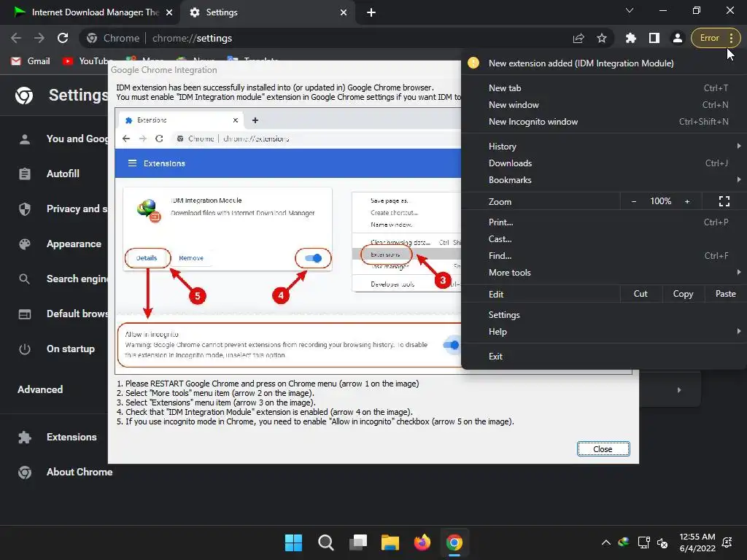747x560 pixels.
Task: Switch to the Settings tab
Action: (x=267, y=12)
